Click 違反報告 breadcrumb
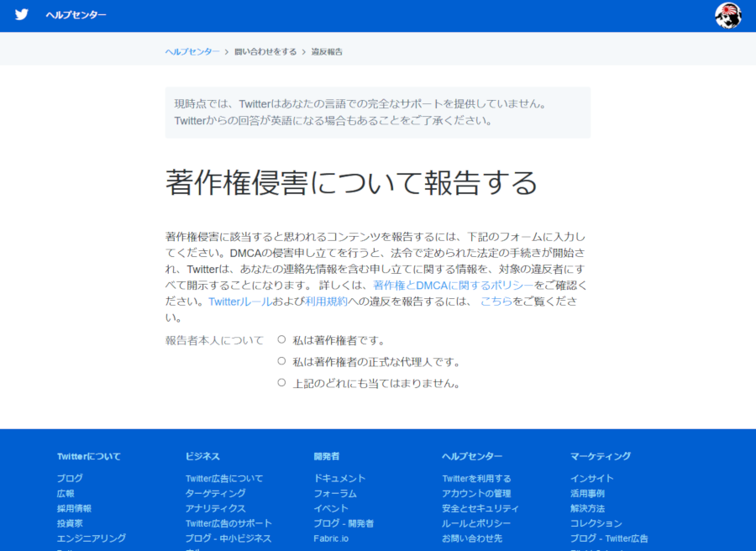The height and width of the screenshot is (551, 756). pyautogui.click(x=327, y=51)
